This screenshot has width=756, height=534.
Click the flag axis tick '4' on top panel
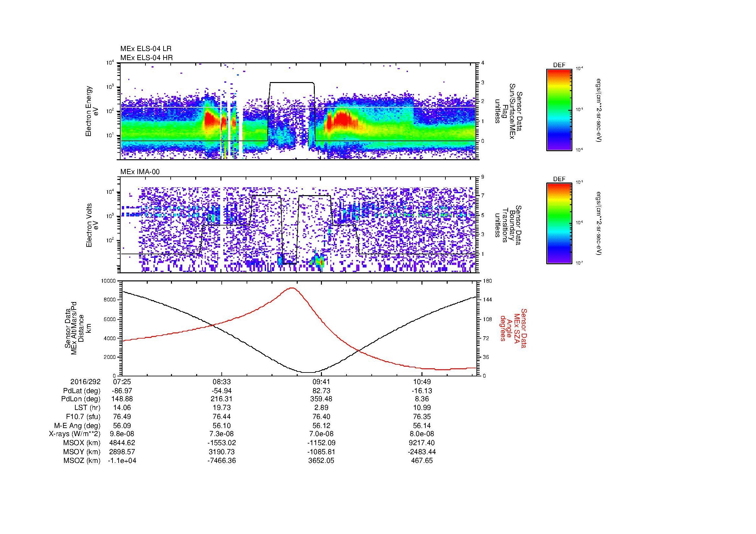pyautogui.click(x=483, y=63)
